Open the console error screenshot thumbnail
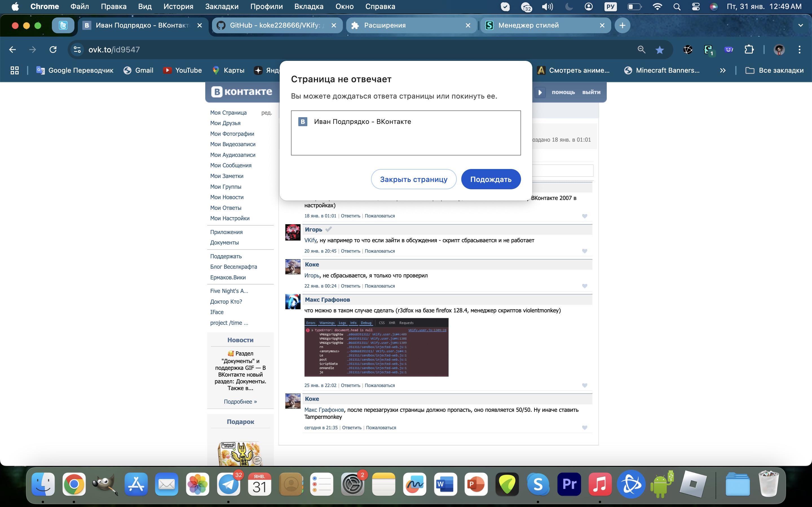 click(376, 347)
